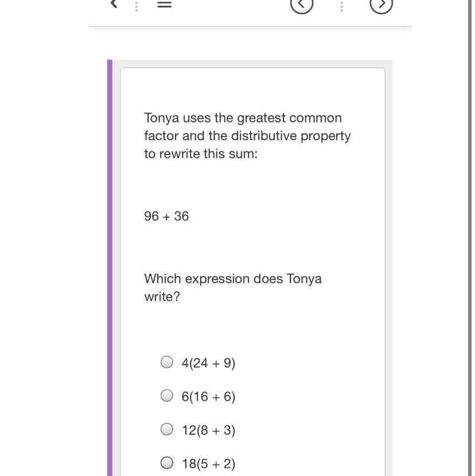This screenshot has height=476, width=475.
Task: Choose the 12(8 + 3) radio button
Action: point(167,429)
